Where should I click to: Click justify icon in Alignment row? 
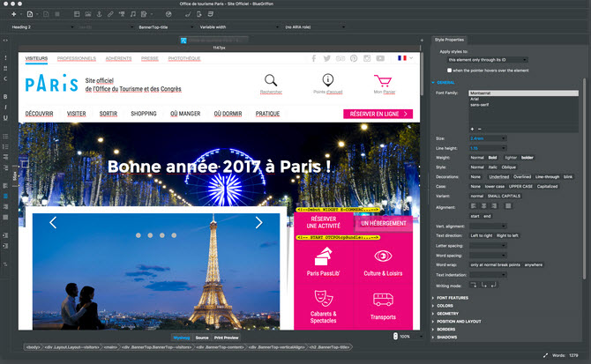[508, 206]
